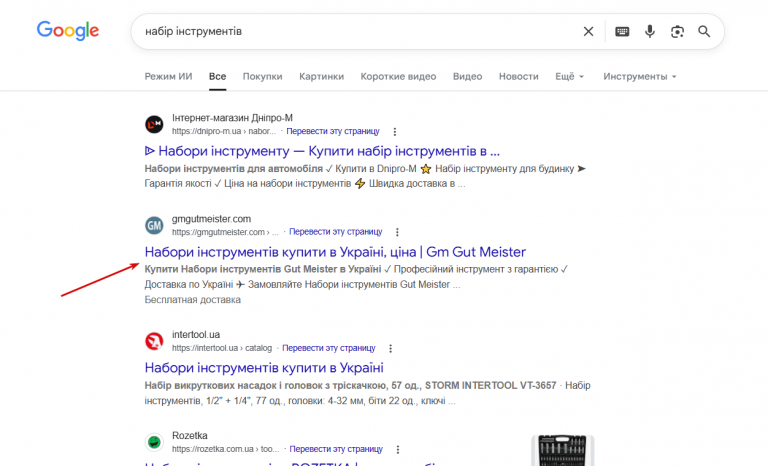This screenshot has height=466, width=768.
Task: Switch to the Картинки tab
Action: tap(321, 76)
